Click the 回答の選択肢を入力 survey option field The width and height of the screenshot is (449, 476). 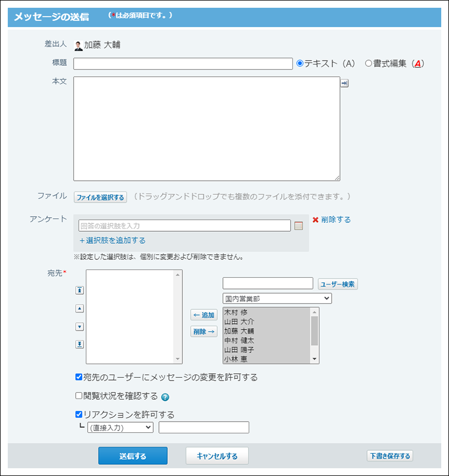(x=185, y=226)
